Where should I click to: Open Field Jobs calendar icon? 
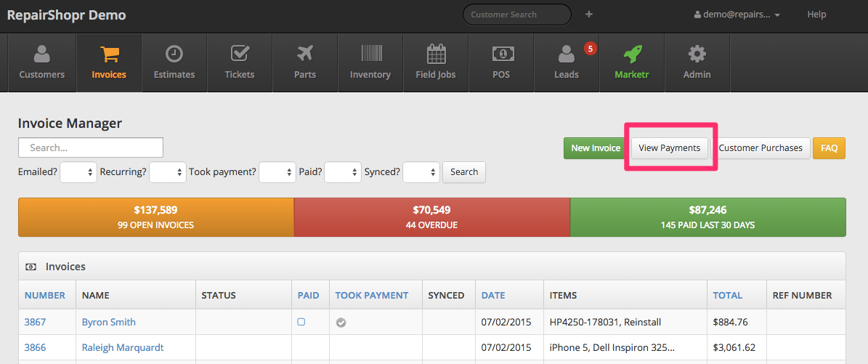[436, 54]
